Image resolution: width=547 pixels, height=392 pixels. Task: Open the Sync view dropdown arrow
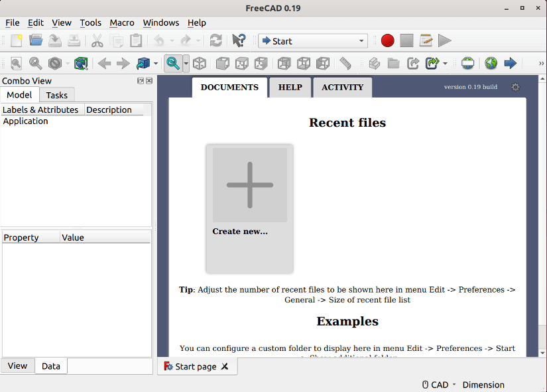coord(156,64)
